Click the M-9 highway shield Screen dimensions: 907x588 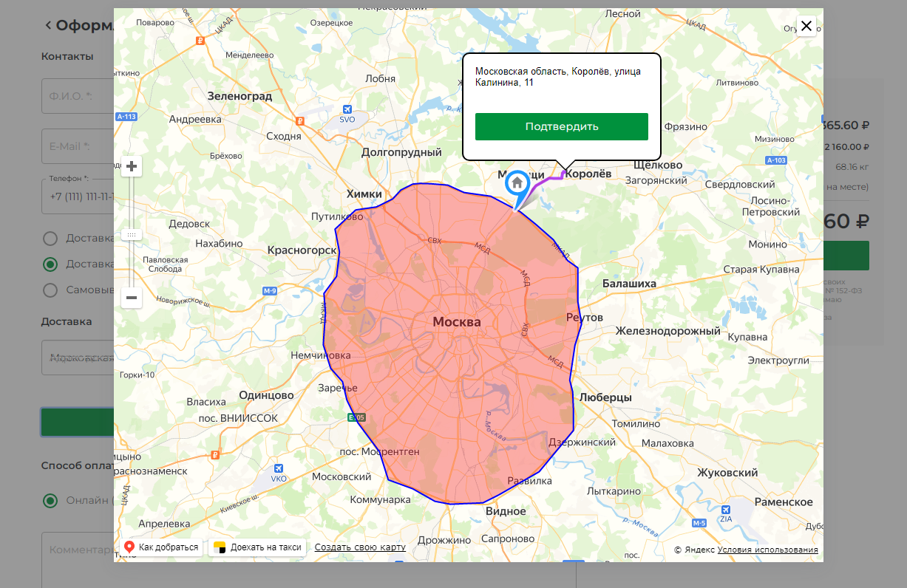coord(269,291)
